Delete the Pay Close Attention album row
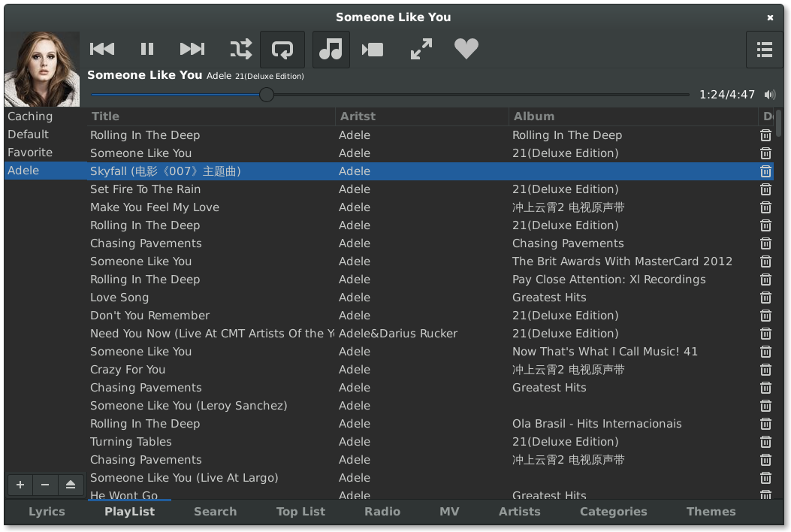The width and height of the screenshot is (791, 532). click(x=765, y=280)
